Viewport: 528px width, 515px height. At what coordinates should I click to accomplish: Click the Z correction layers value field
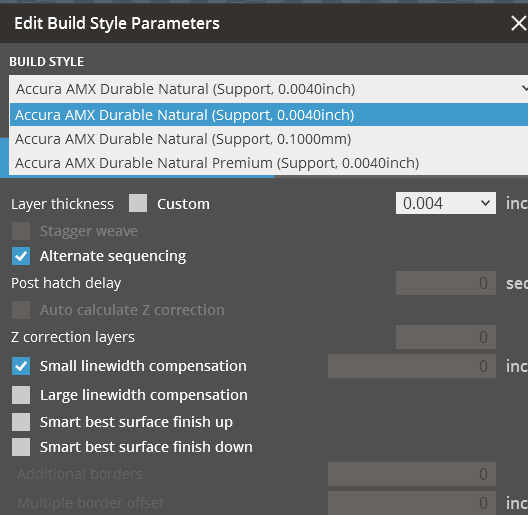446,337
